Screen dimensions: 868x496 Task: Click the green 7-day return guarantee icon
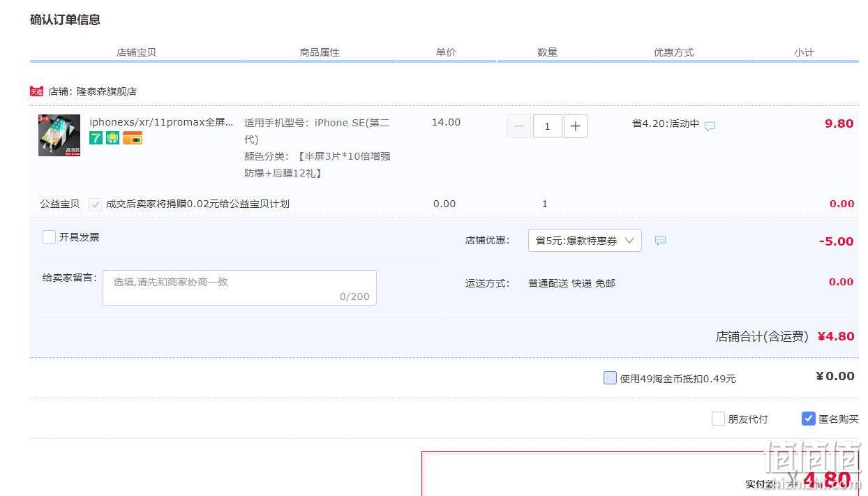[96, 138]
